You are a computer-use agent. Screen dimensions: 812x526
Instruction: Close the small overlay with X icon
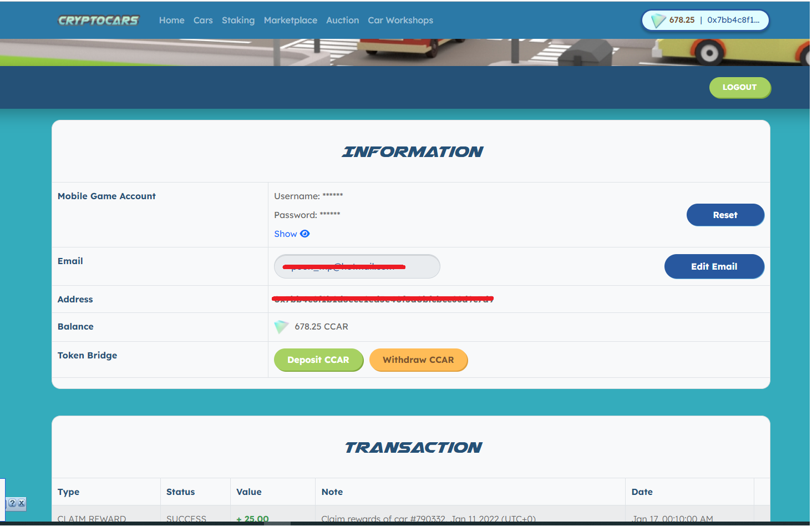click(x=22, y=503)
